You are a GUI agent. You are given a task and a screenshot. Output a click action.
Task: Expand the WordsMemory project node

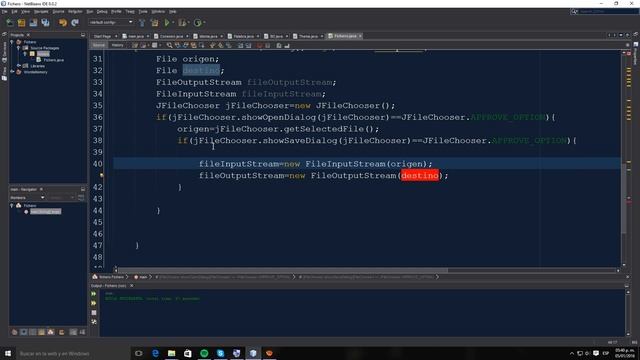point(12,72)
